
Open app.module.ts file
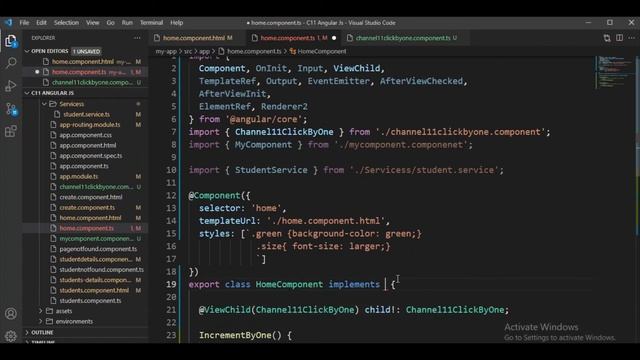79,176
